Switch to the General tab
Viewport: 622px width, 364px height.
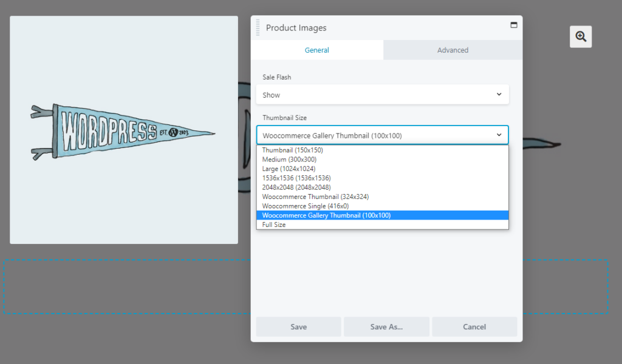point(316,50)
